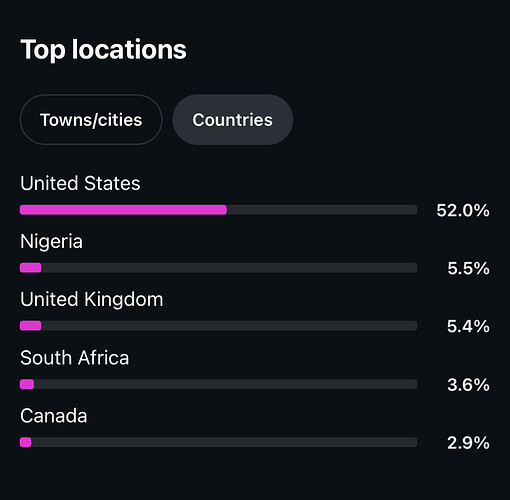Click the Nigeria pink bar fill
Image resolution: width=510 pixels, height=500 pixels.
click(31, 268)
